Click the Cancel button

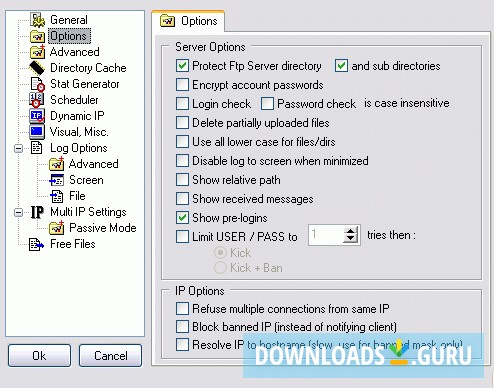110,356
